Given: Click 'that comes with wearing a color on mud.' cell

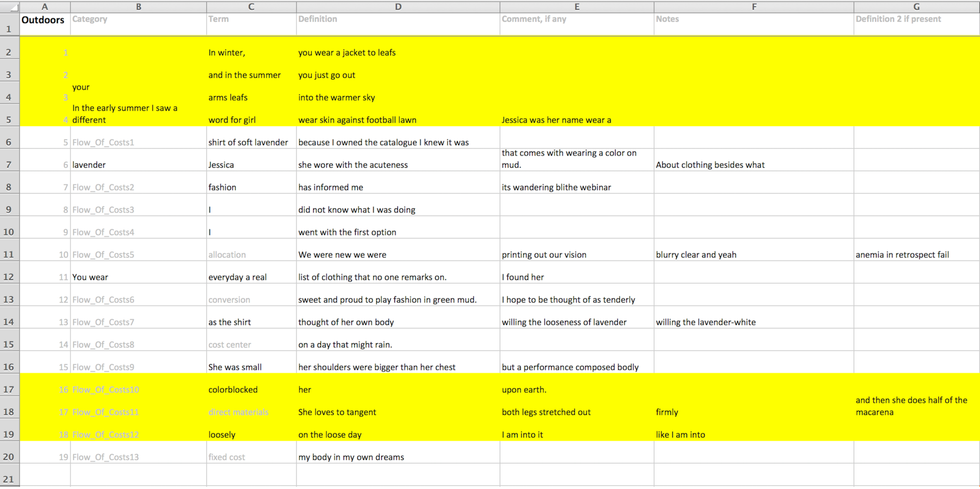Looking at the screenshot, I should [577, 160].
